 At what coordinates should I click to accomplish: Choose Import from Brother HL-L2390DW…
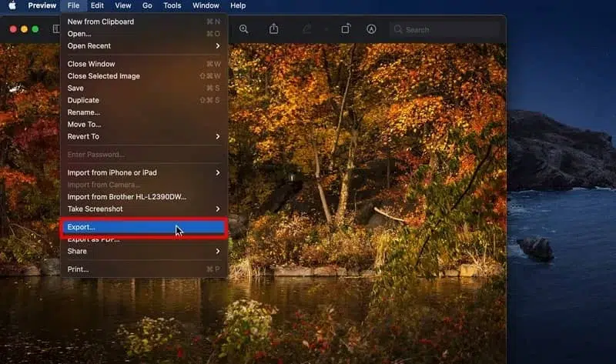click(x=144, y=197)
